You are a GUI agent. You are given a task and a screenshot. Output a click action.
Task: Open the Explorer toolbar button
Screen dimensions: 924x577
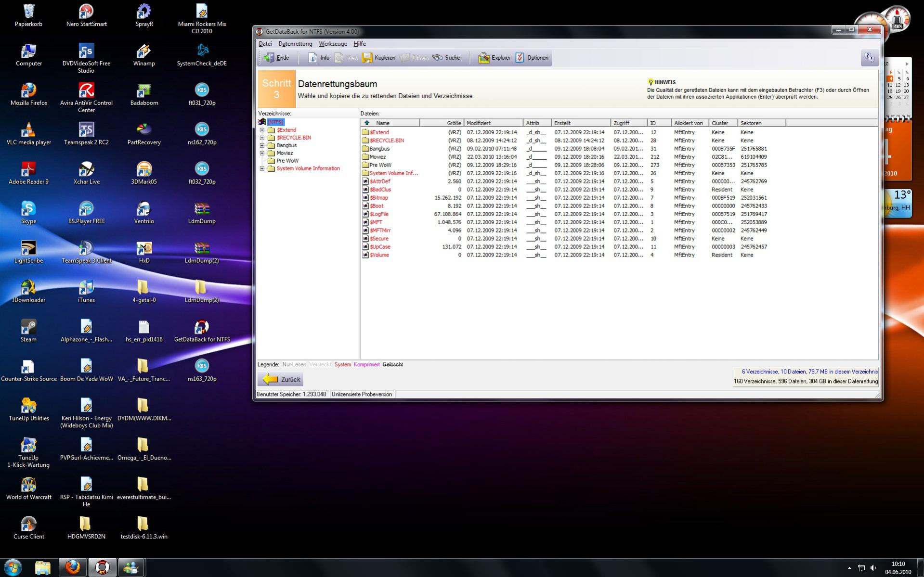point(494,58)
